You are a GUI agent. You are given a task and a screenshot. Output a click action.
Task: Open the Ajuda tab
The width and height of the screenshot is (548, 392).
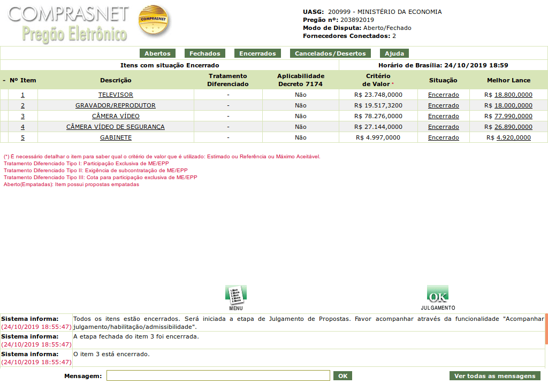[394, 53]
